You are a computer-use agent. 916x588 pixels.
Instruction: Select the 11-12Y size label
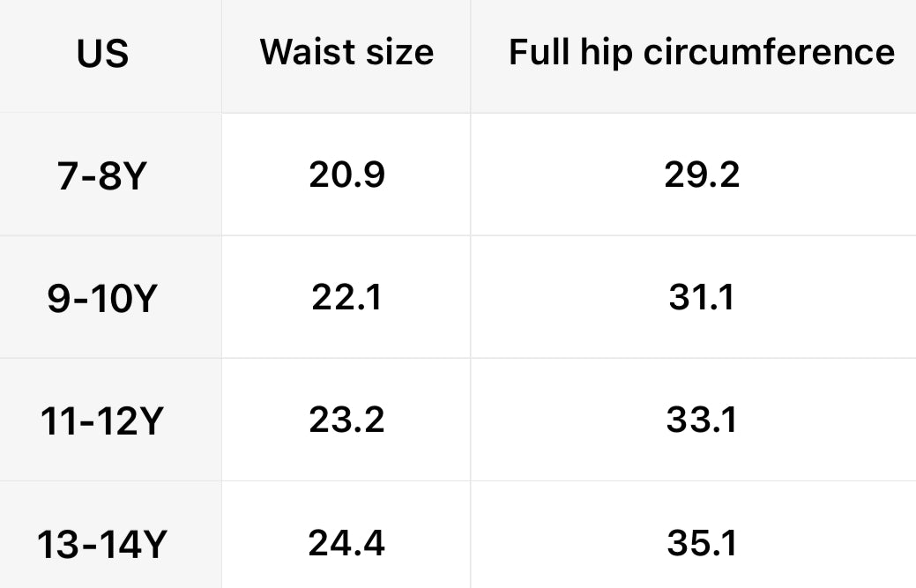[x=101, y=422]
